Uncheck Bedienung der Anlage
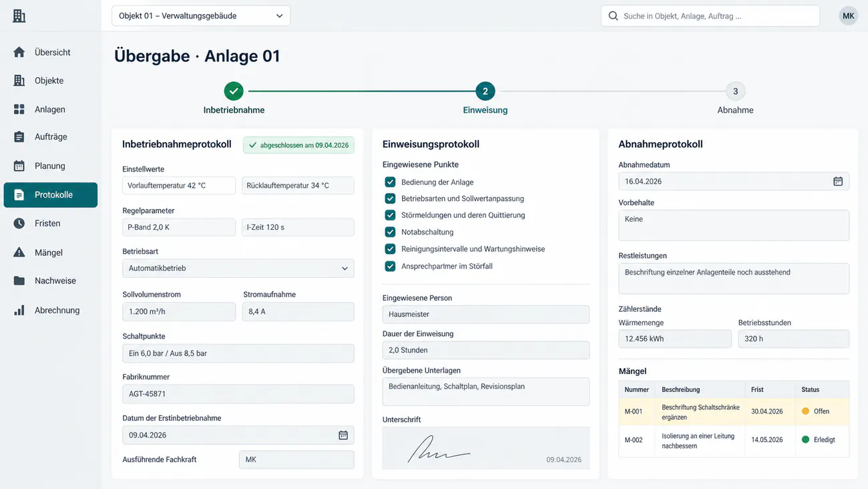 pyautogui.click(x=390, y=182)
